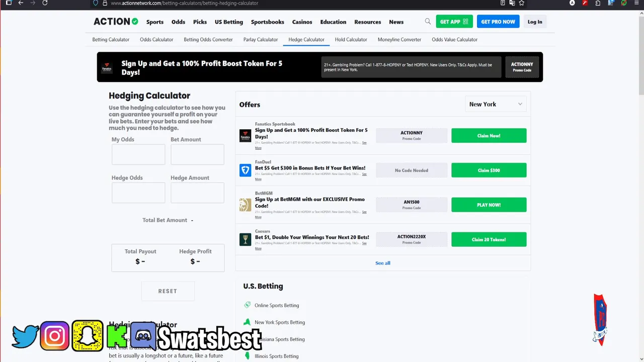Focus the My Odds input field
The height and width of the screenshot is (362, 644).
point(138,155)
